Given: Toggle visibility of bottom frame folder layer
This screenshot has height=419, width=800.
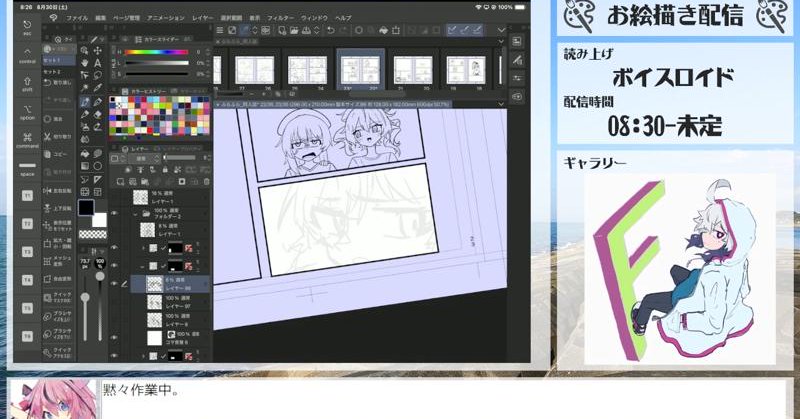Looking at the screenshot, I should [114, 355].
